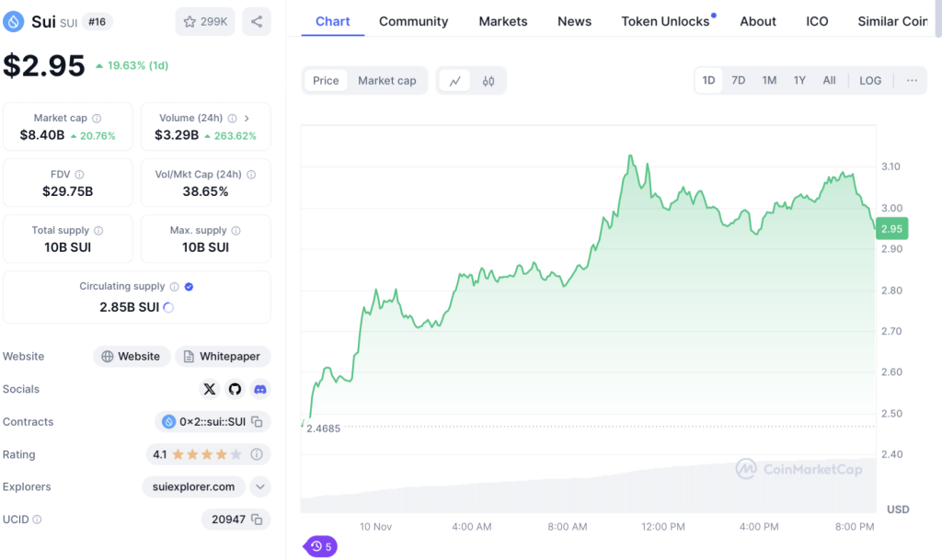Set chart range to 1M
The height and width of the screenshot is (560, 942).
point(769,80)
